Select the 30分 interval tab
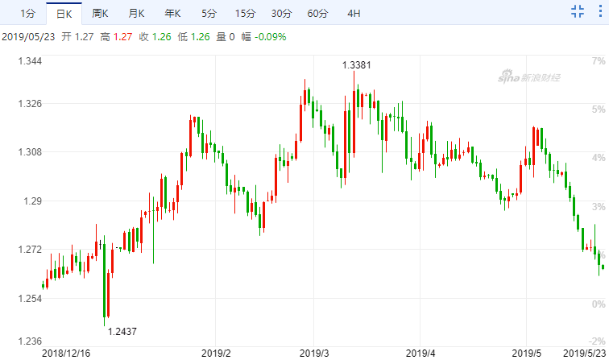 click(281, 14)
